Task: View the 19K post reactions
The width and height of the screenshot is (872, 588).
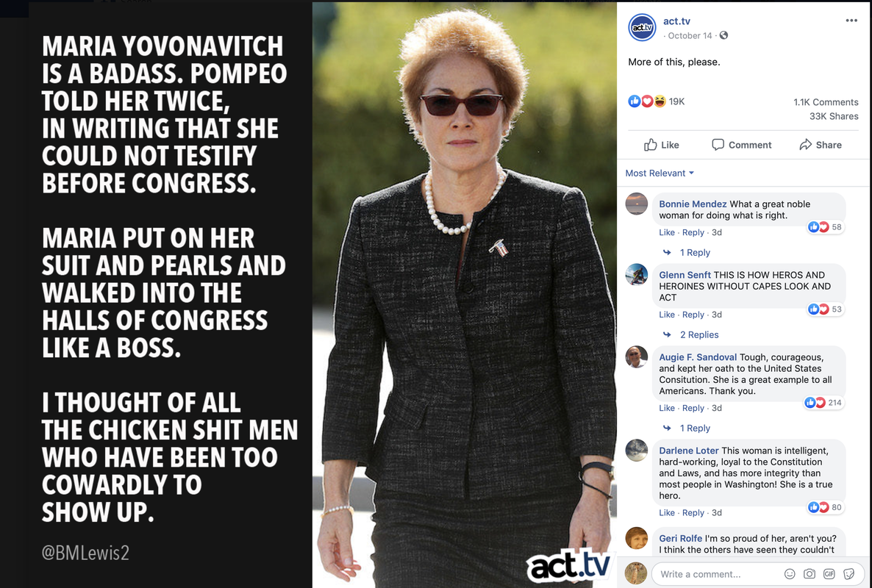Action: point(657,101)
